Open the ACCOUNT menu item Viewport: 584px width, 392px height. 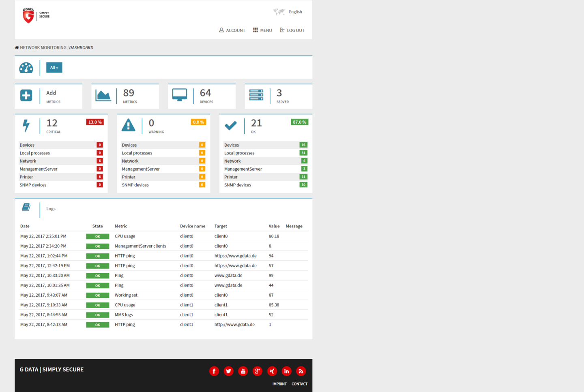click(232, 30)
